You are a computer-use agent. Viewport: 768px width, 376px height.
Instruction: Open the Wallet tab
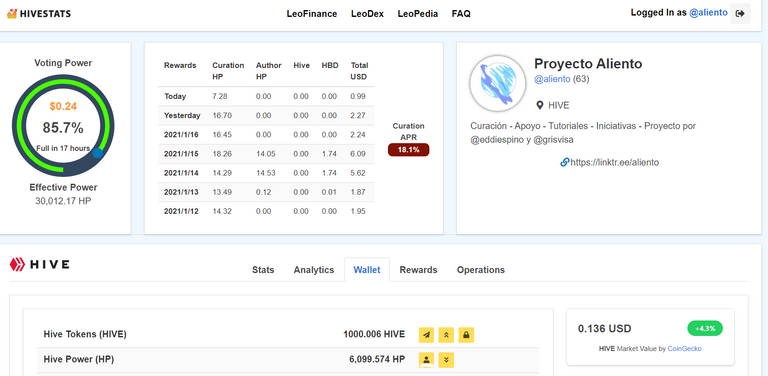367,270
